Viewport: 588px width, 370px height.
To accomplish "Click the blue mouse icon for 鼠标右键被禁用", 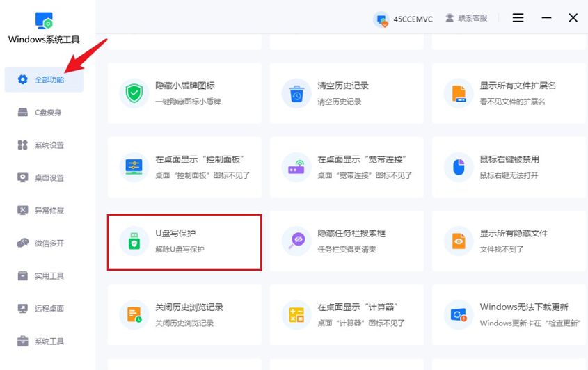I will pyautogui.click(x=459, y=167).
